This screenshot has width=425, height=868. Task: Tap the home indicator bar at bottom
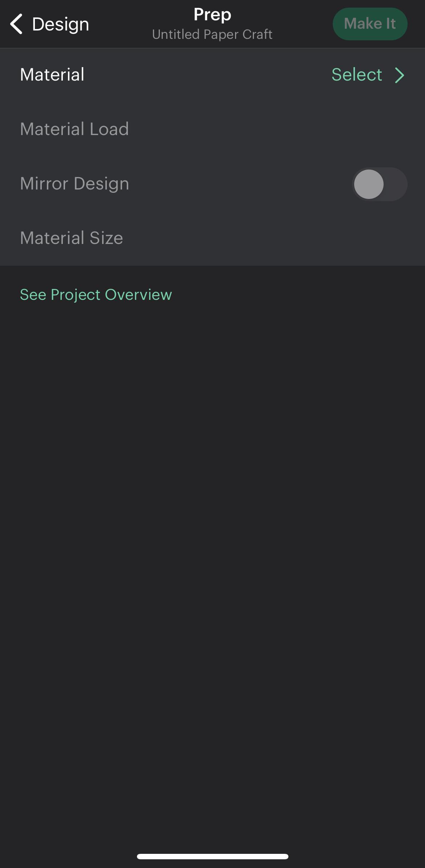click(x=212, y=856)
